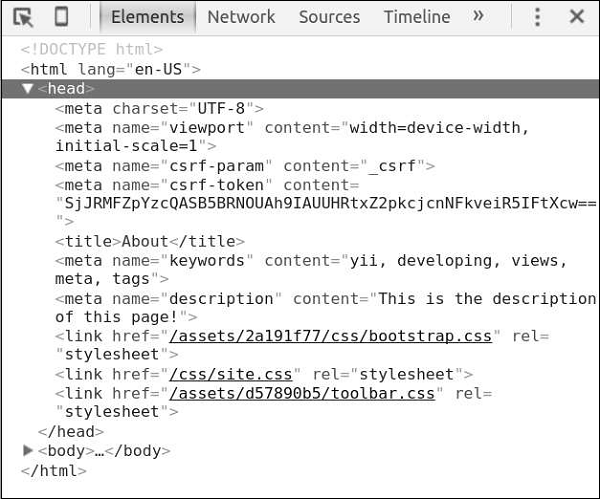This screenshot has height=499, width=600.
Task: Open the Sources tab
Action: point(329,17)
